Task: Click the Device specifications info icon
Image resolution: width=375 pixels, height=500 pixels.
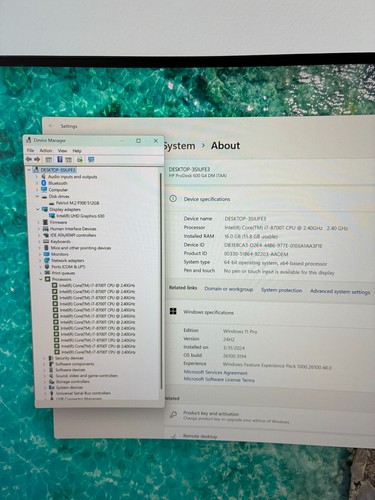Action: 173,199
